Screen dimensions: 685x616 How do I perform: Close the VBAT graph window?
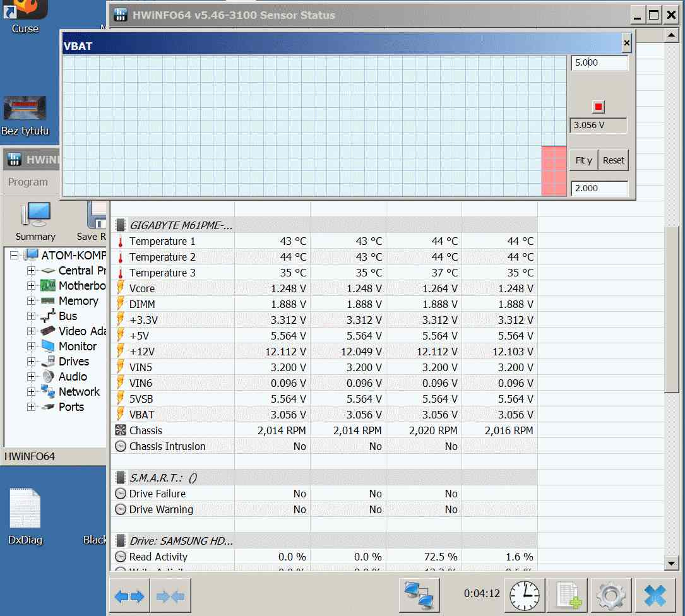(626, 43)
